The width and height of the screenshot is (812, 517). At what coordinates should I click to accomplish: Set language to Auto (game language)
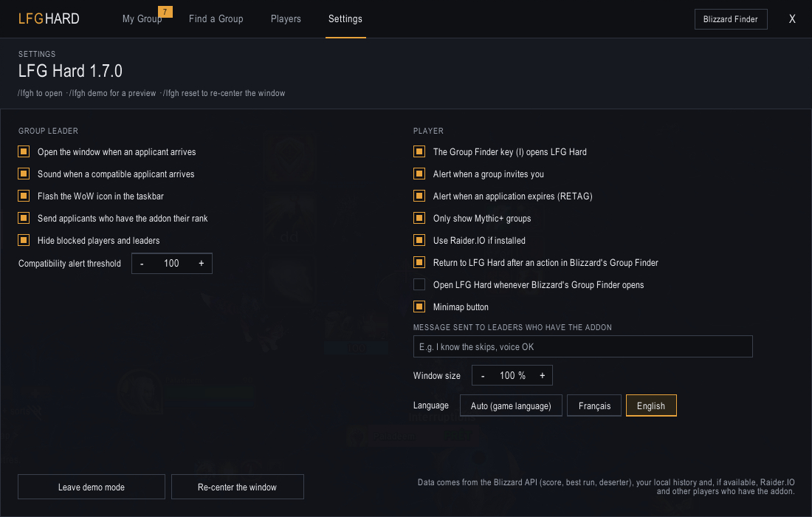point(511,405)
